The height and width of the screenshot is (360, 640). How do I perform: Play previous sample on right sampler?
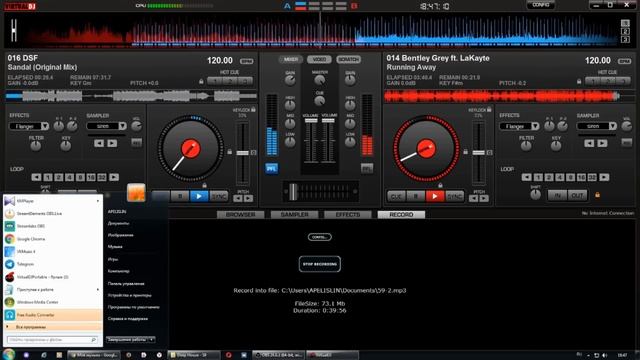point(589,143)
